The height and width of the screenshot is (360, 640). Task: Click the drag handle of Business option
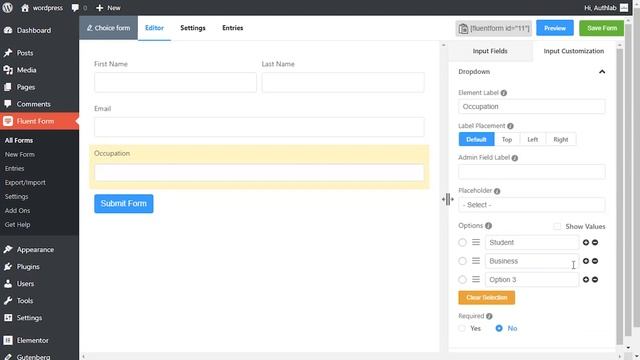[476, 260]
